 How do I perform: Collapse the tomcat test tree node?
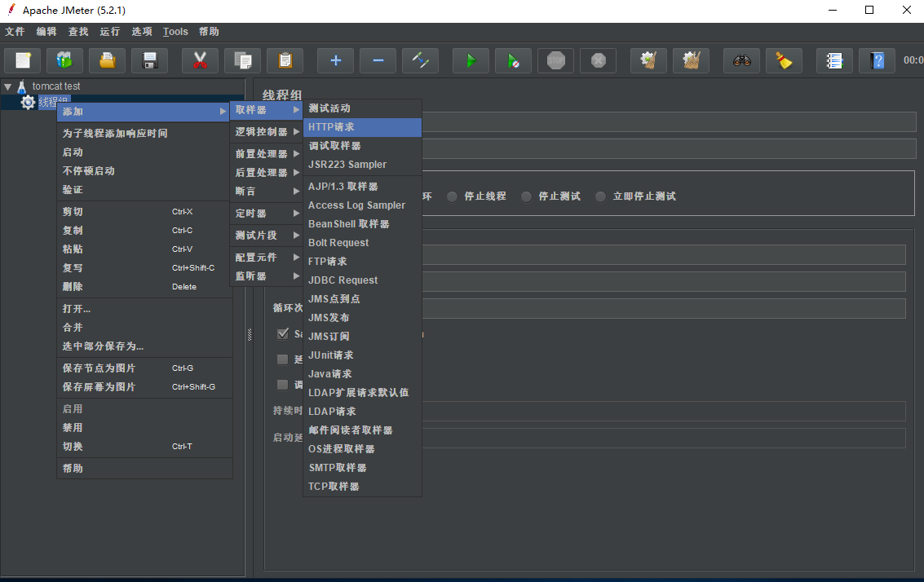click(8, 86)
